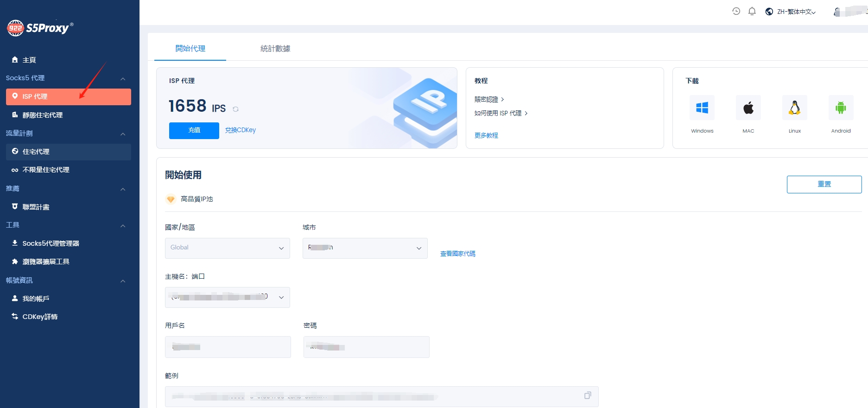Copy the example string with copy icon

click(x=588, y=395)
